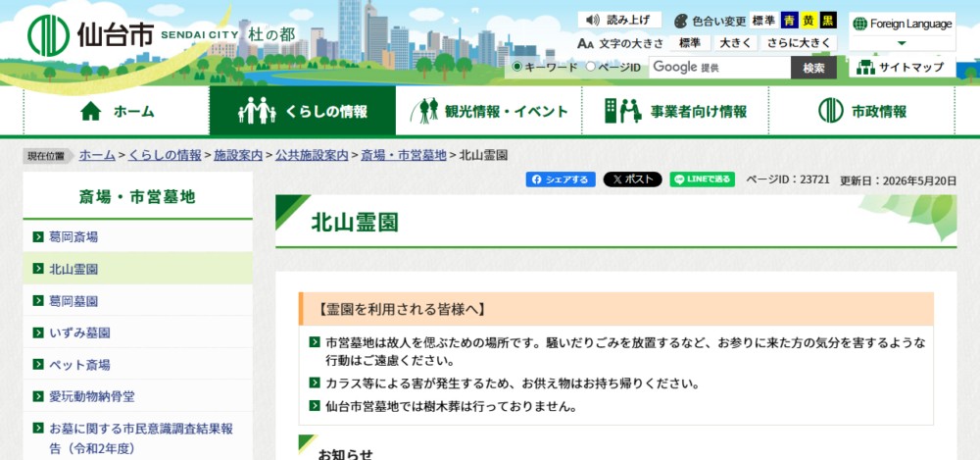Click arrow icon beside 葛岡墓園

(37, 301)
